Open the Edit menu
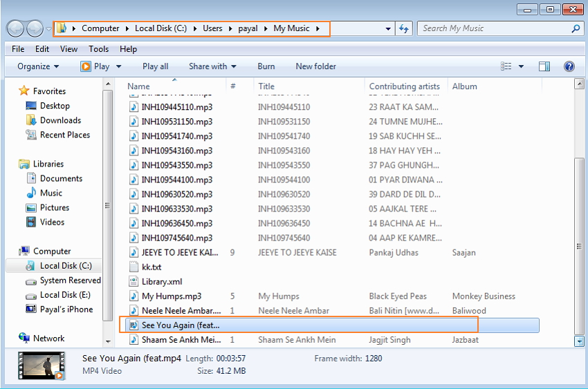 [x=42, y=49]
